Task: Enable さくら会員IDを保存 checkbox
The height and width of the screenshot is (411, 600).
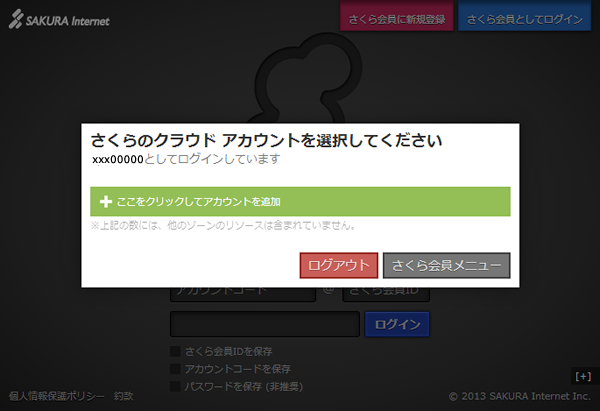Action: (176, 352)
